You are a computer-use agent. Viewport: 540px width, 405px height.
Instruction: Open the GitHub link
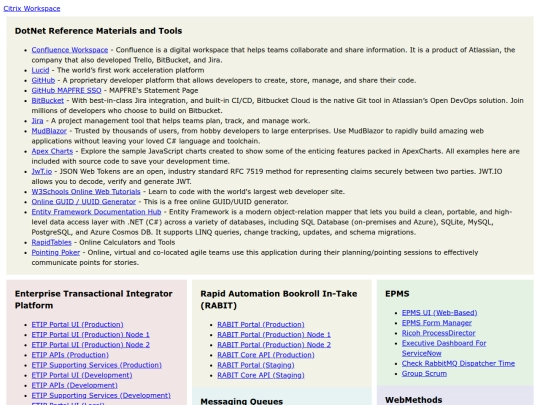(43, 80)
